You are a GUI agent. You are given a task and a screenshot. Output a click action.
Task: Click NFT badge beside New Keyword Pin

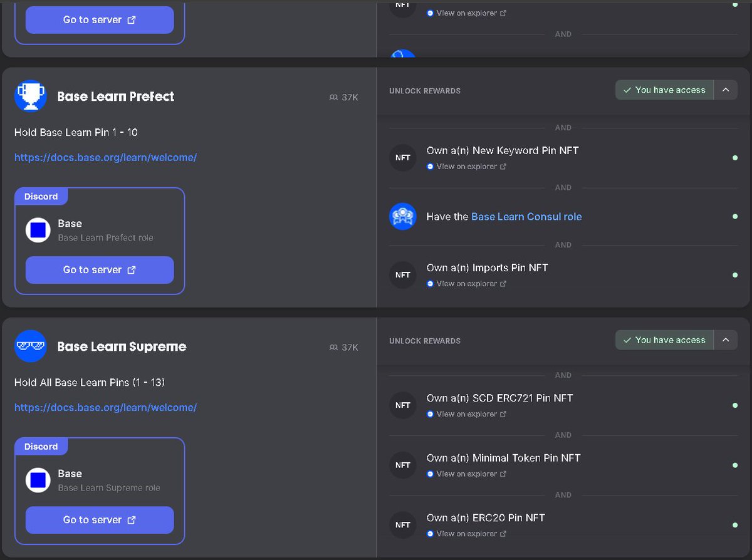point(403,157)
